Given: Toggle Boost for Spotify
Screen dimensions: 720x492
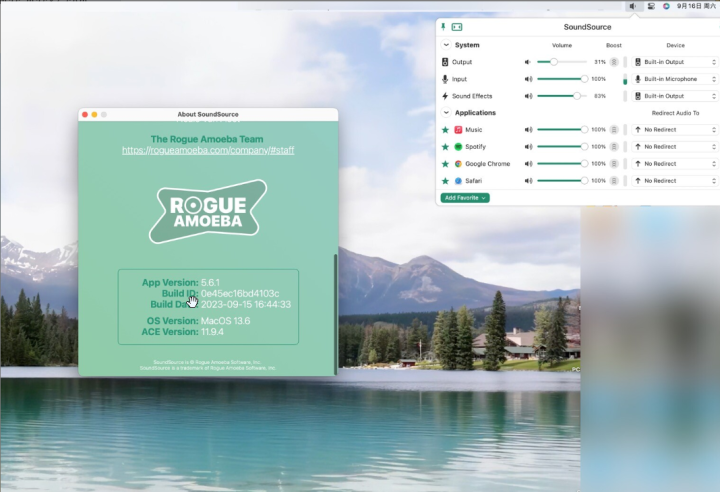Looking at the screenshot, I should 614,147.
